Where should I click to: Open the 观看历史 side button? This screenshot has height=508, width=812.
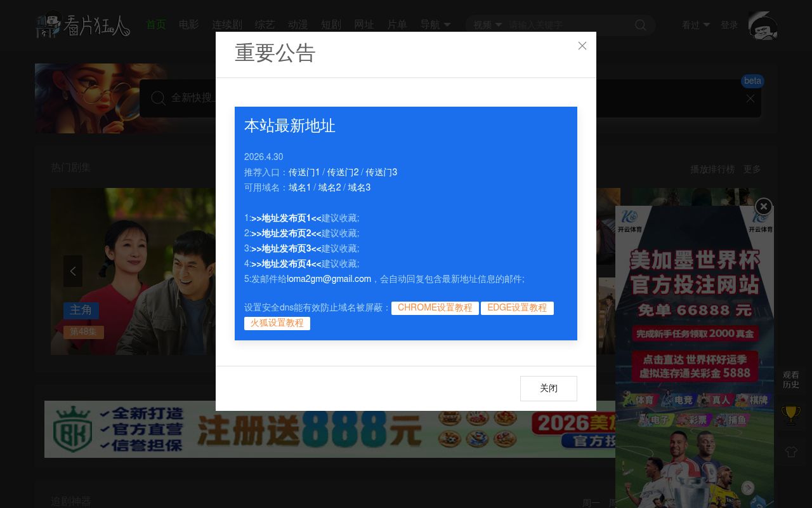(791, 380)
